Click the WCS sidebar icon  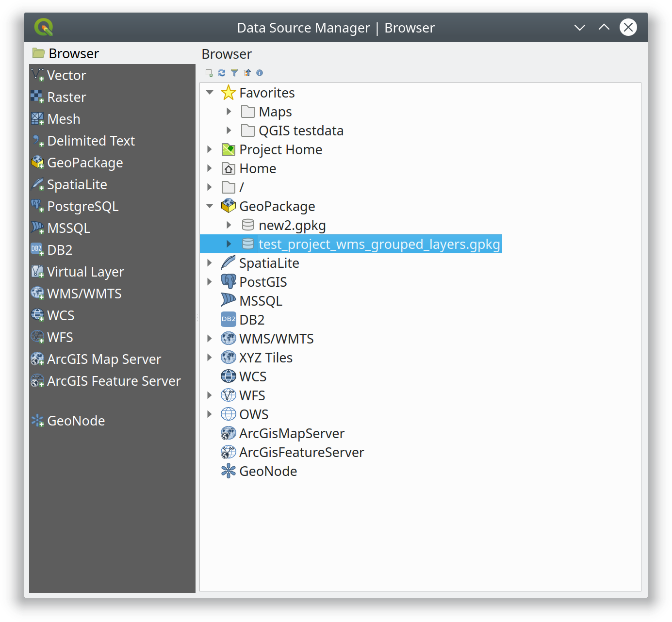click(37, 315)
